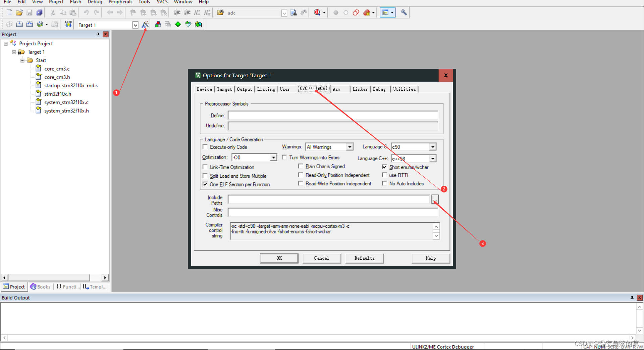Viewport: 644px width, 350px height.
Task: Click the Build target icon
Action: [x=19, y=24]
